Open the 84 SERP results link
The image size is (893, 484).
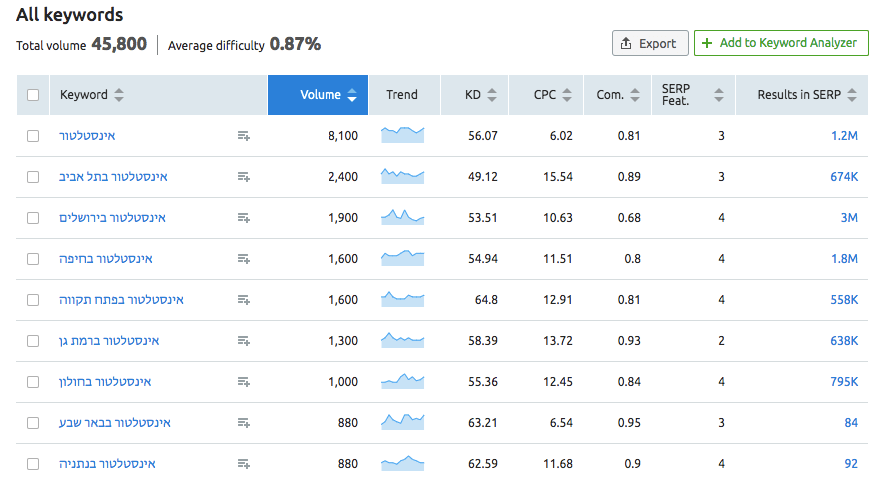(851, 423)
